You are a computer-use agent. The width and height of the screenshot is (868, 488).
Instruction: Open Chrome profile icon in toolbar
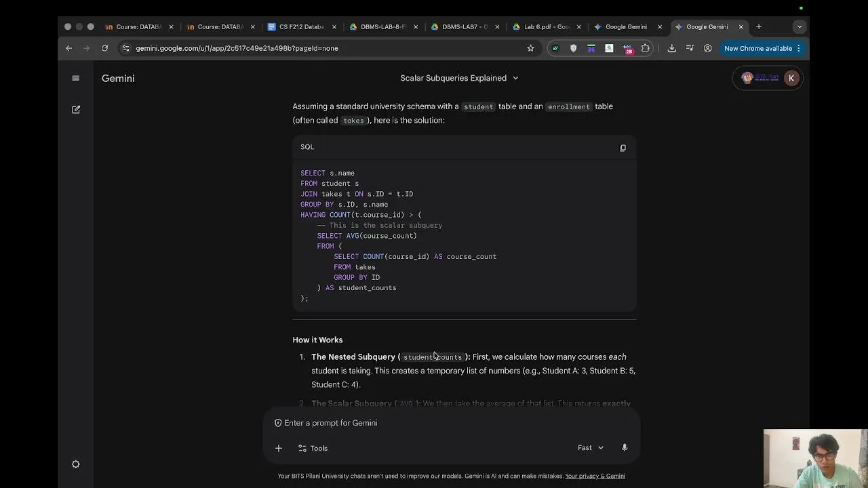pos(707,48)
